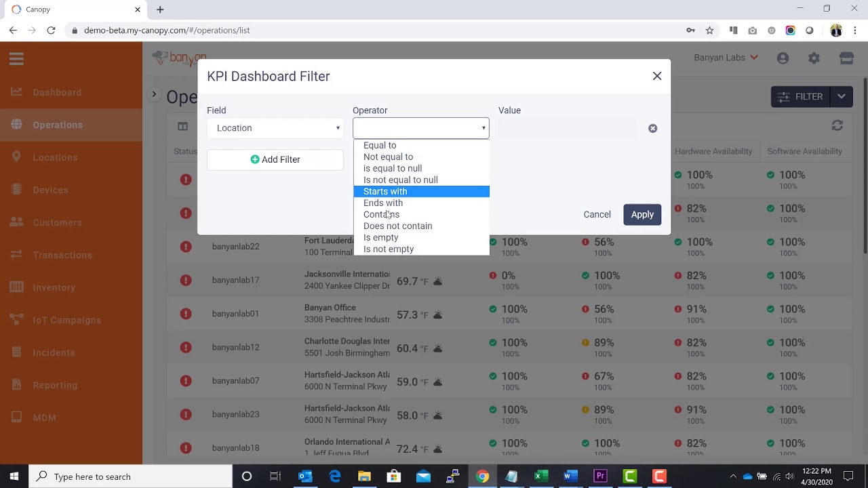
Task: Select the banyanlab12 row name
Action: [x=235, y=347]
